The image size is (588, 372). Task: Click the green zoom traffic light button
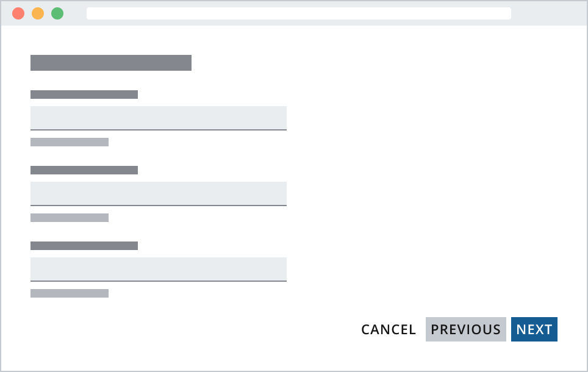pos(57,12)
